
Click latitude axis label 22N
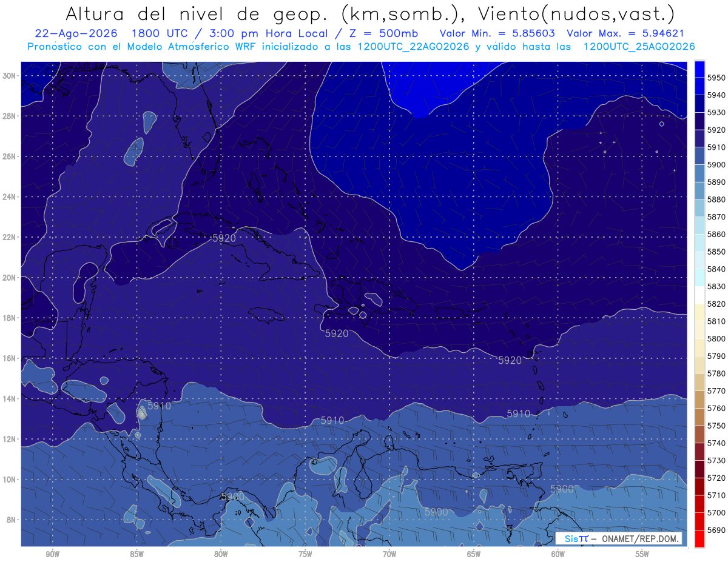tap(10, 237)
